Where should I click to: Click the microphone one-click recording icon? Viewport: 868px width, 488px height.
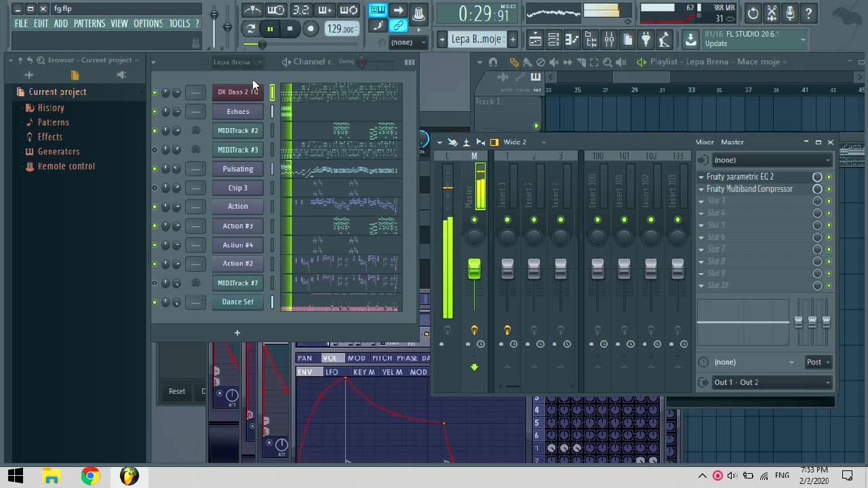[790, 14]
